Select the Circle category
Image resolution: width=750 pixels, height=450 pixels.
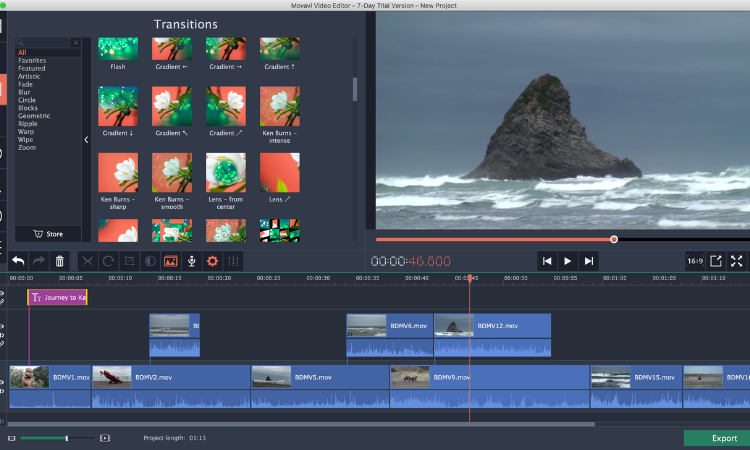click(x=27, y=100)
